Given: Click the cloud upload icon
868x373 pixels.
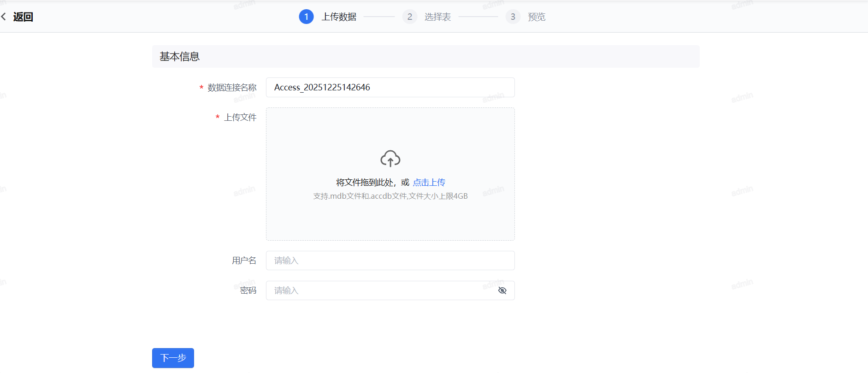Looking at the screenshot, I should 390,159.
